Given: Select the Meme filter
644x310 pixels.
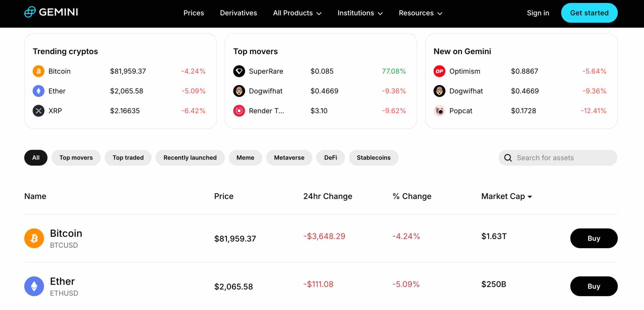Looking at the screenshot, I should pyautogui.click(x=245, y=158).
